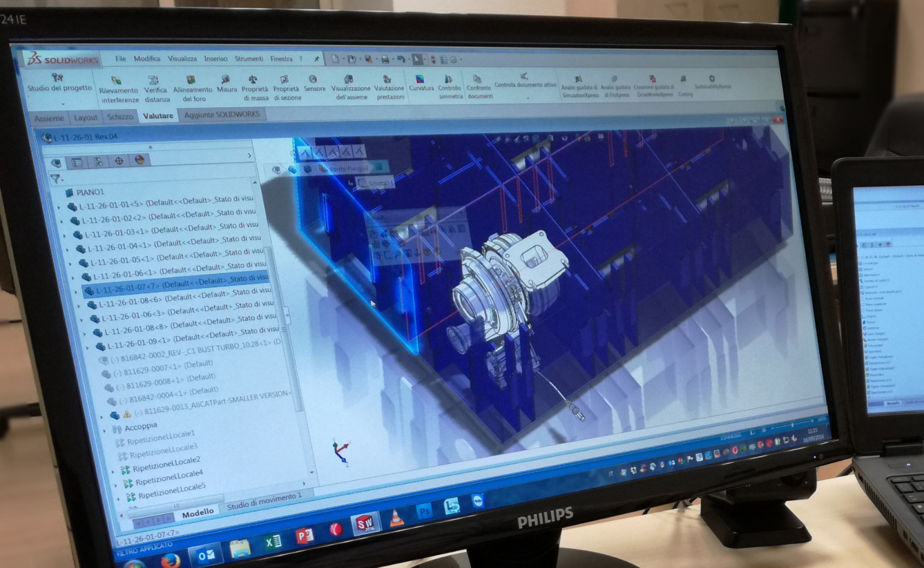924x568 pixels.
Task: Open the Visualizza menu
Action: tap(182, 59)
